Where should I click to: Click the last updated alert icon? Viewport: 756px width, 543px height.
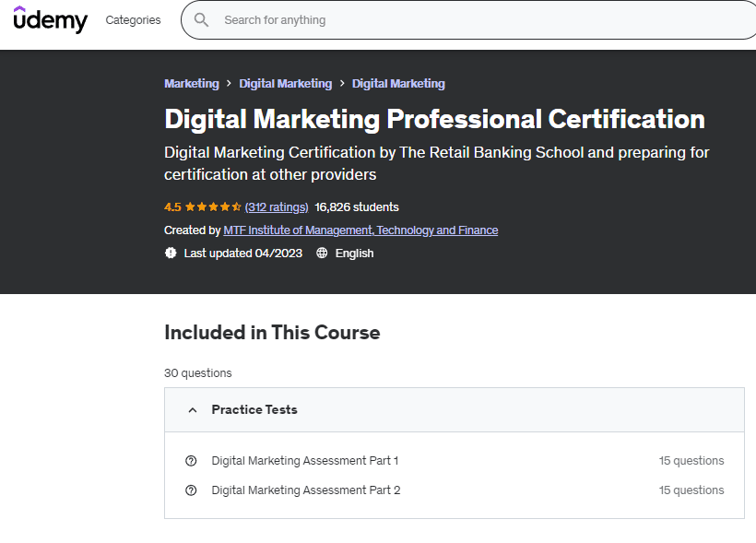pyautogui.click(x=171, y=254)
